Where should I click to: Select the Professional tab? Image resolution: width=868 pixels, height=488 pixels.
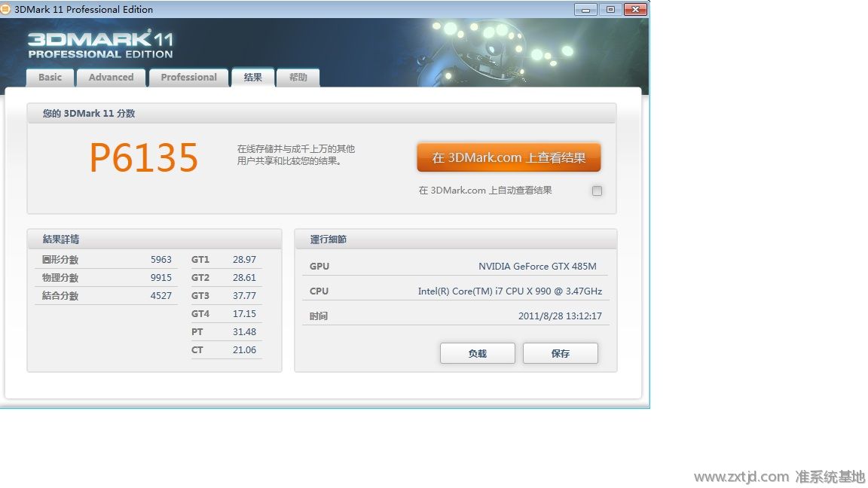[188, 78]
